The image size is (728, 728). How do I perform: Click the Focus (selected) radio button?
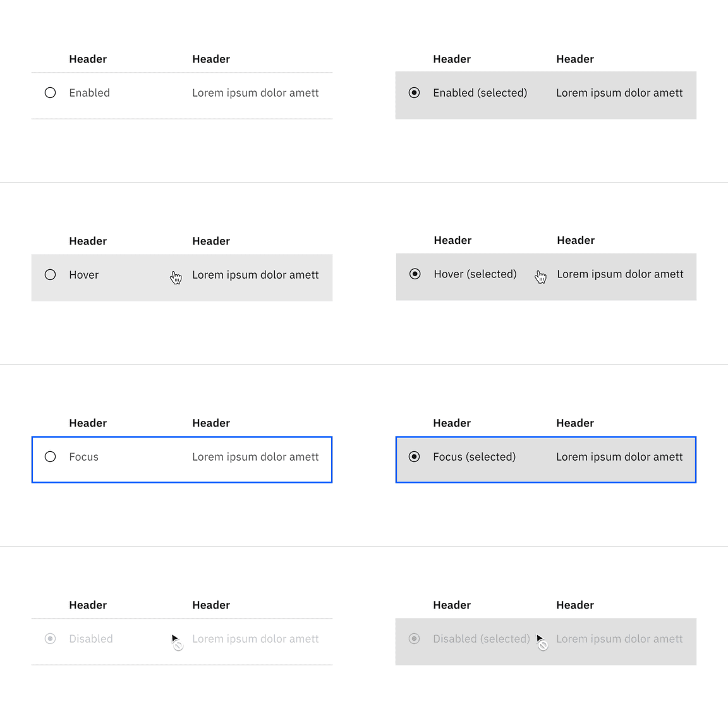[x=415, y=457]
